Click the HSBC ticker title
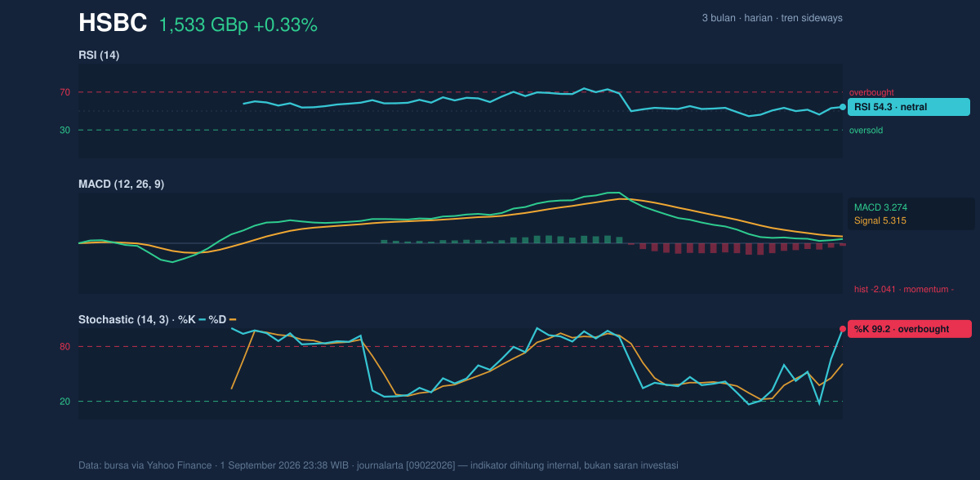Screen dimensions: 980x480 pos(113,24)
